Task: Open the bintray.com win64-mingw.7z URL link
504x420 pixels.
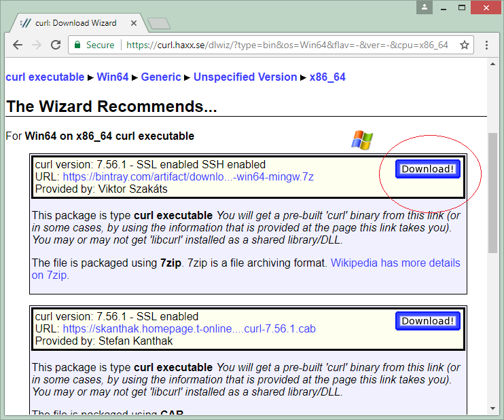Action: (x=188, y=176)
